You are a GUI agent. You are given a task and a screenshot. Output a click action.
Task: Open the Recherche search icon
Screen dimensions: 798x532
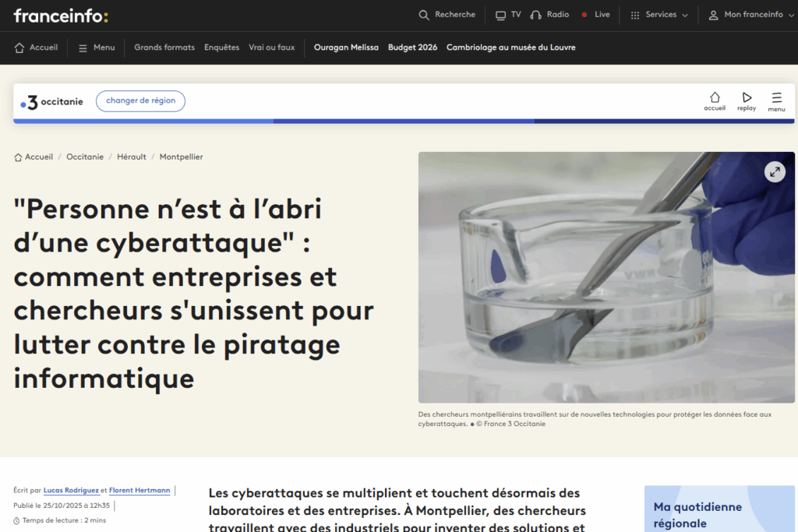pyautogui.click(x=424, y=15)
